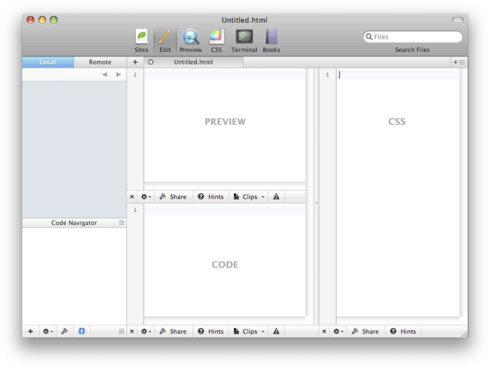
Task: Click the Search Files input field
Action: (413, 37)
